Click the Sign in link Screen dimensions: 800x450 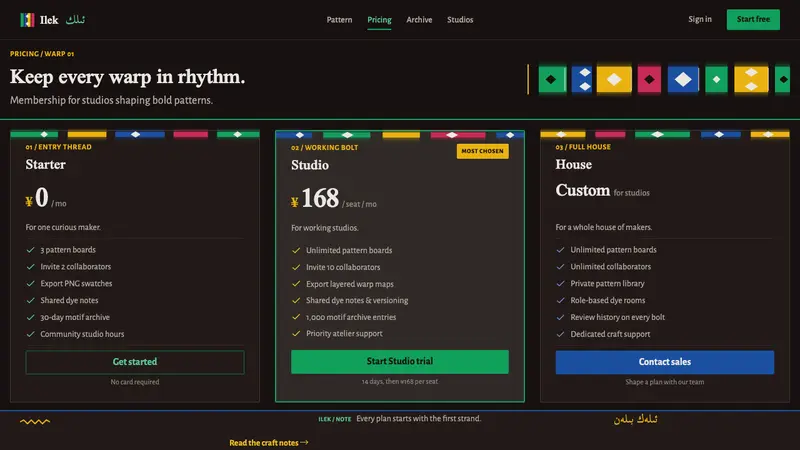click(x=699, y=19)
